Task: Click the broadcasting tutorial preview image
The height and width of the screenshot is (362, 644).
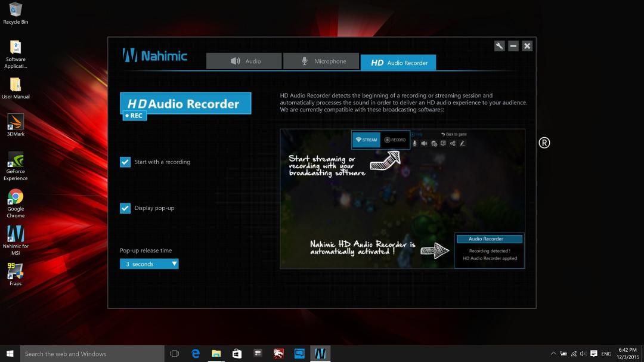Action: coord(402,199)
